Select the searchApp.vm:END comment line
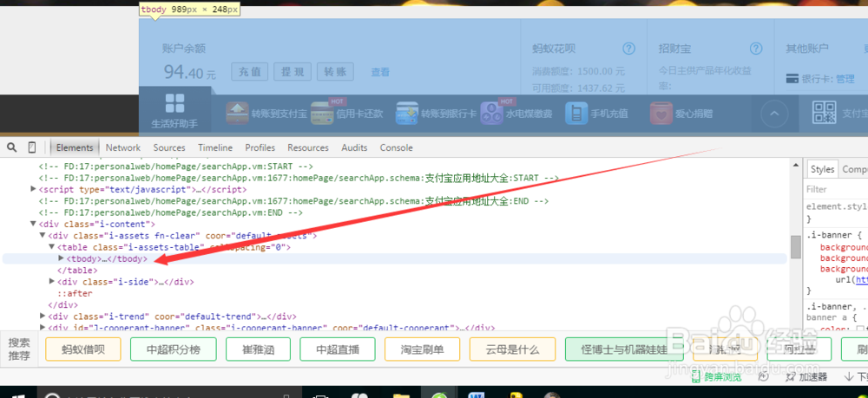This screenshot has width=868, height=398. click(x=170, y=212)
